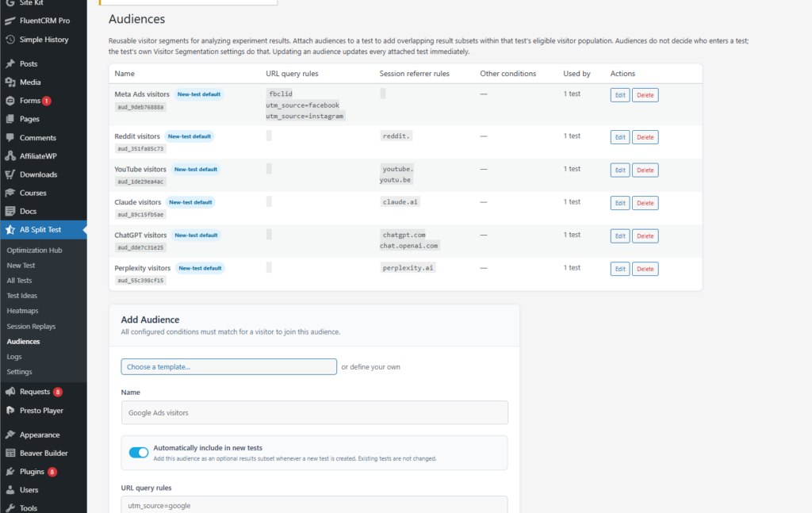This screenshot has width=812, height=513.
Task: Click the FluentCRM Pro sidebar icon
Action: (10, 21)
